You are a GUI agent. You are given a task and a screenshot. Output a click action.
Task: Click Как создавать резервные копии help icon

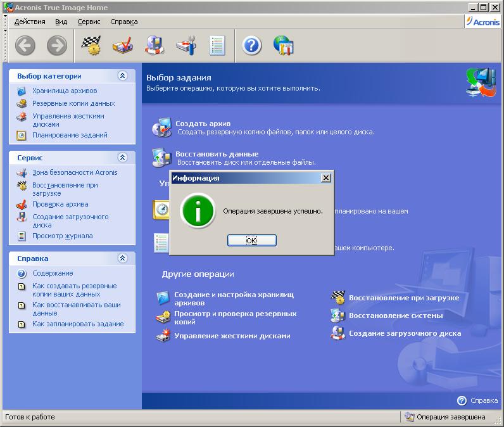pos(22,286)
